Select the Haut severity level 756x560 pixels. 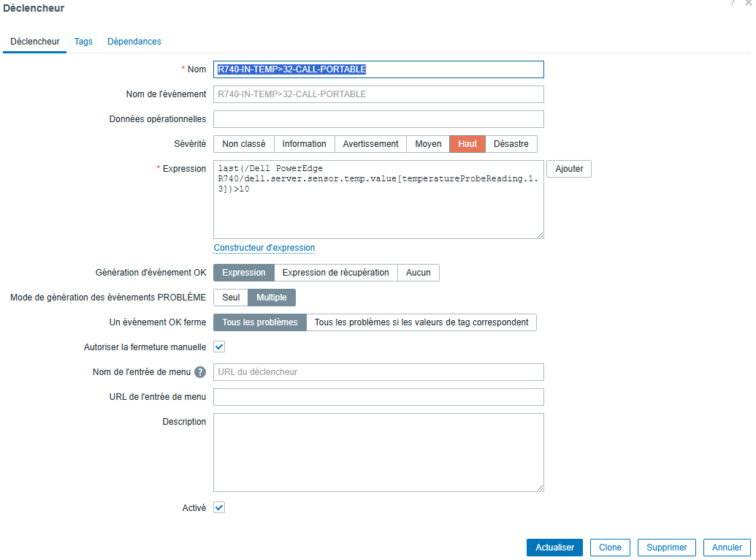point(467,144)
